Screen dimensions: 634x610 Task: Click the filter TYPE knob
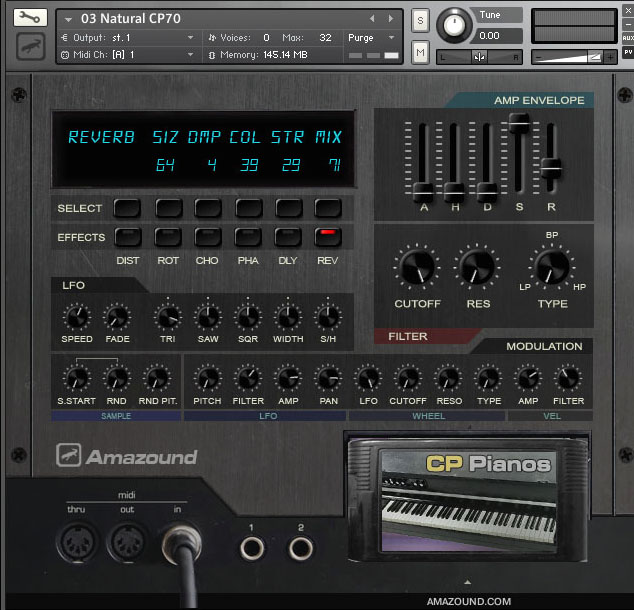click(x=552, y=267)
